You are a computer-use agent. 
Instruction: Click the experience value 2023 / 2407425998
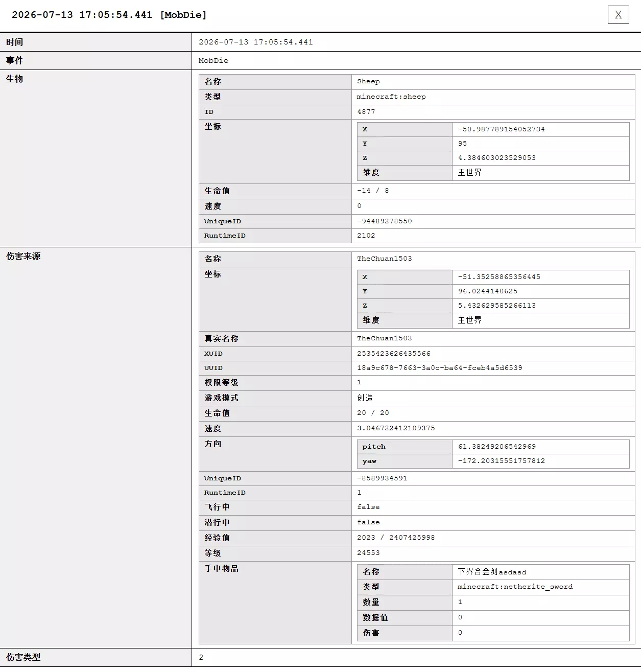pyautogui.click(x=396, y=538)
